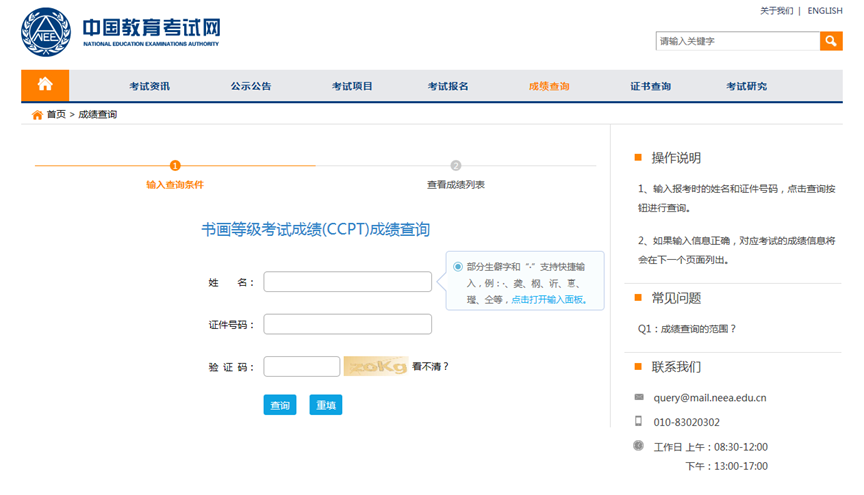Switch to ENGLISH version
Image resolution: width=864 pixels, height=495 pixels.
825,10
